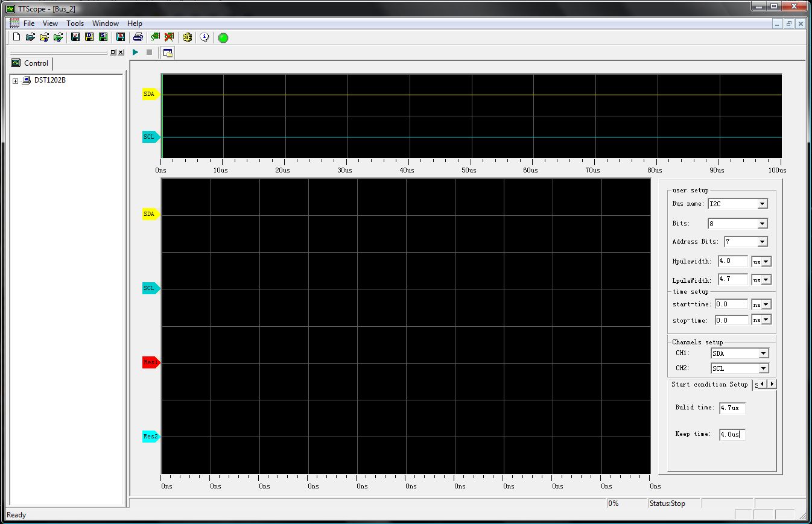Click the green circle status icon
Image resolution: width=812 pixels, height=524 pixels.
223,38
